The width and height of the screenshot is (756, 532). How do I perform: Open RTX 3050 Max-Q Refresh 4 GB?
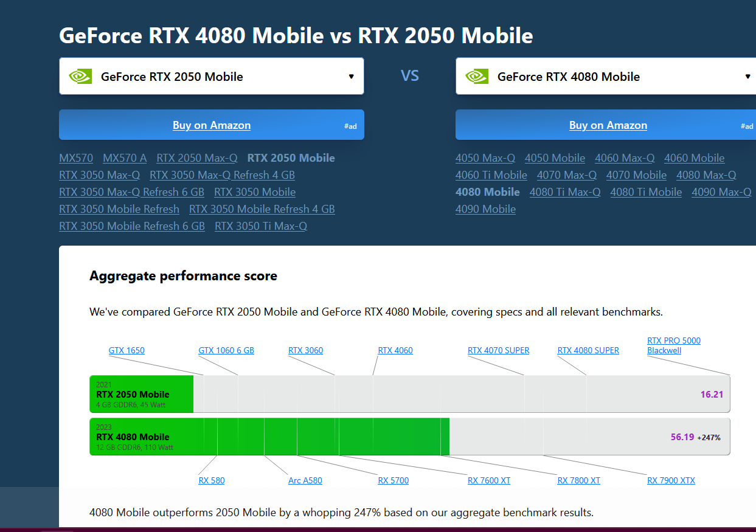(222, 175)
